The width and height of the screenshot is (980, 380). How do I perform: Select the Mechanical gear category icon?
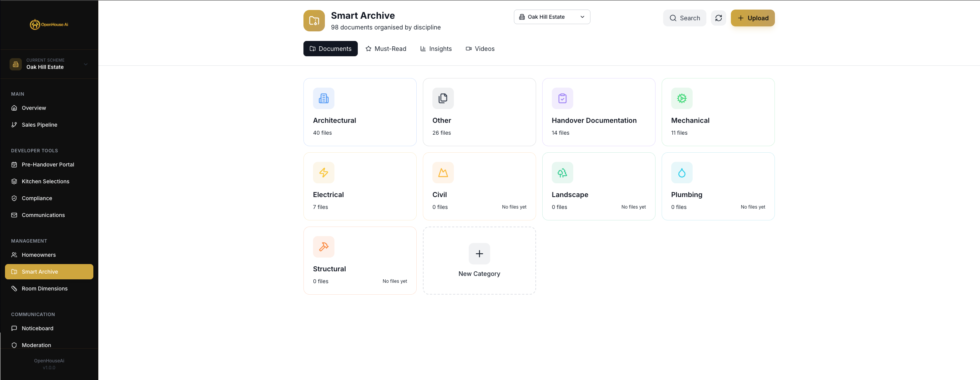click(682, 98)
